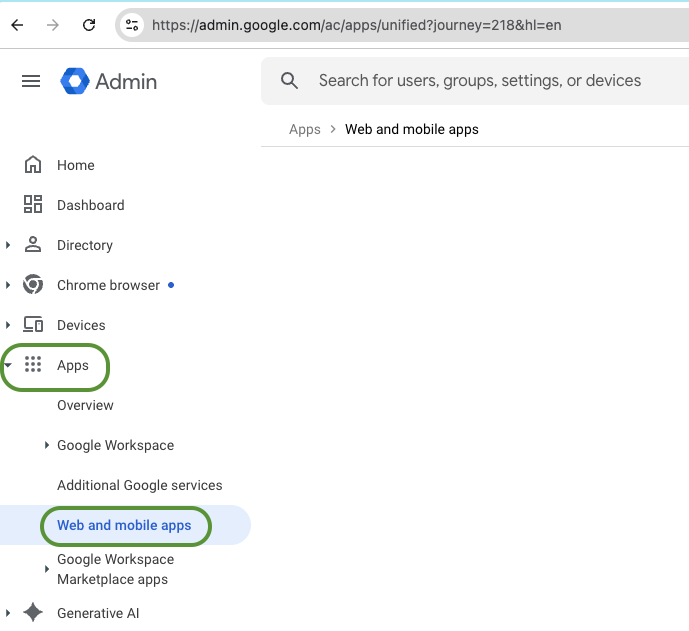Open the Dashboard page
689x631 pixels.
pyautogui.click(x=91, y=205)
